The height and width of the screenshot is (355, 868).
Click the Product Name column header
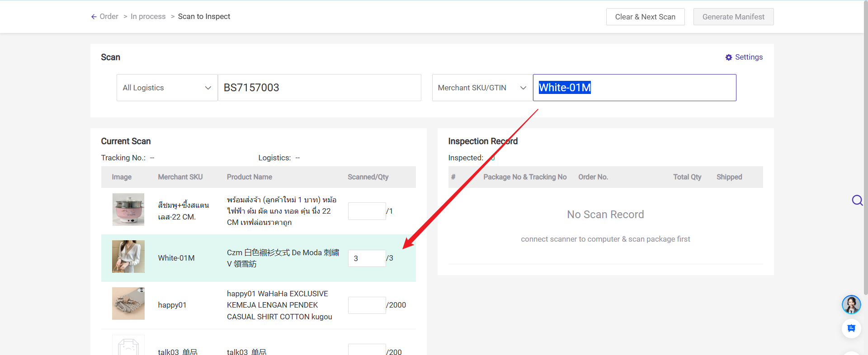coord(250,177)
